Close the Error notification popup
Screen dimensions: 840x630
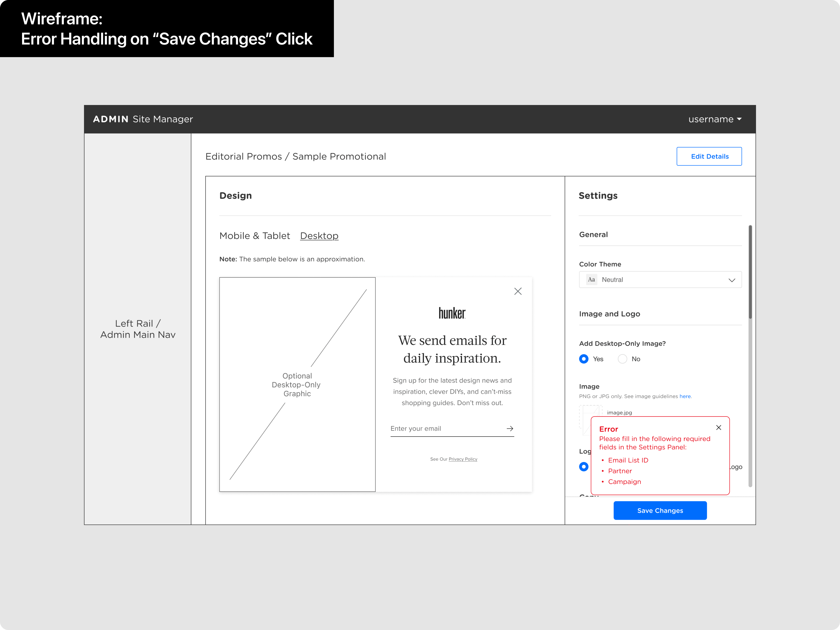[x=718, y=428]
